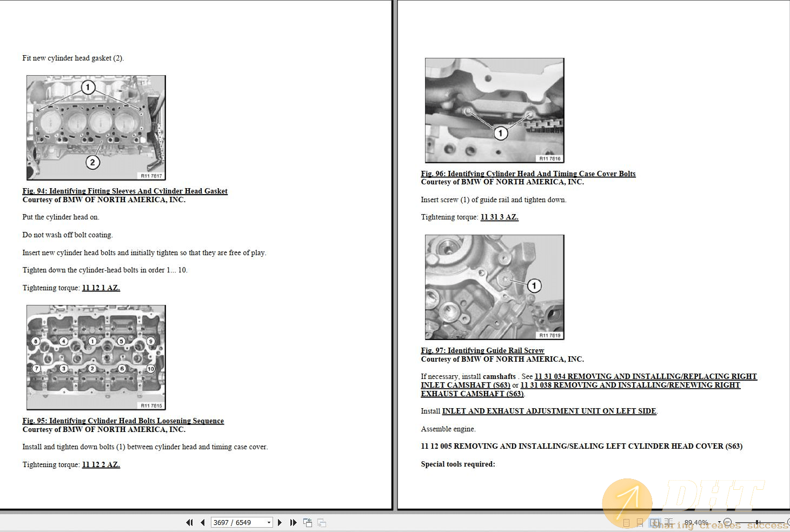Click the Fig. 94 fitting sleeves and gasket image
Image resolution: width=790 pixels, height=532 pixels.
(96, 128)
